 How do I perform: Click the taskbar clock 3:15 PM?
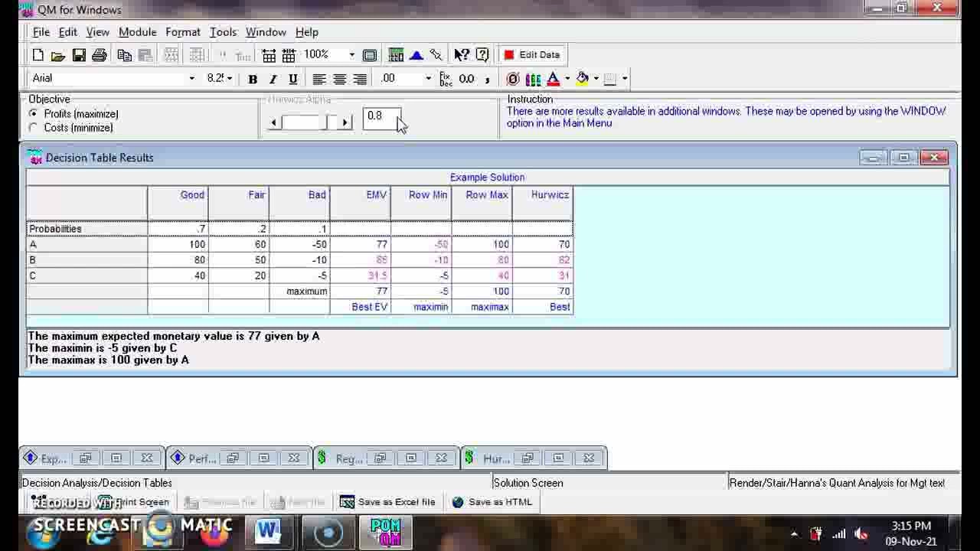click(x=911, y=526)
